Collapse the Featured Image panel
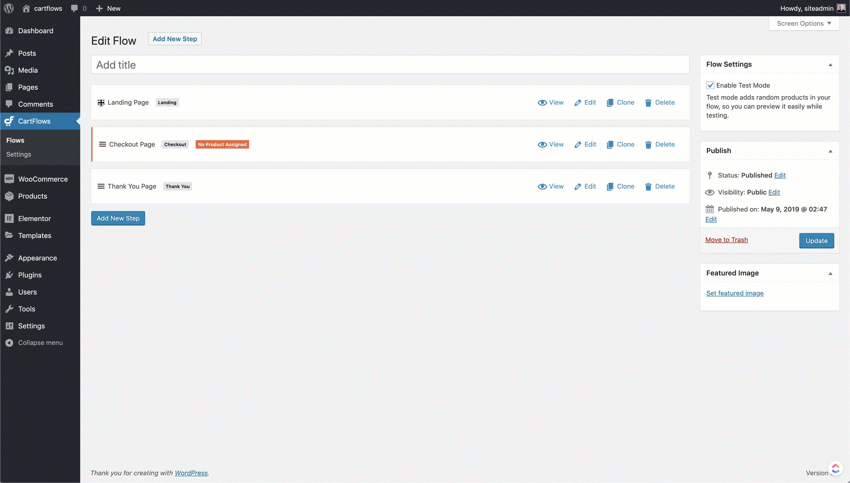This screenshot has height=483, width=850. [x=830, y=274]
